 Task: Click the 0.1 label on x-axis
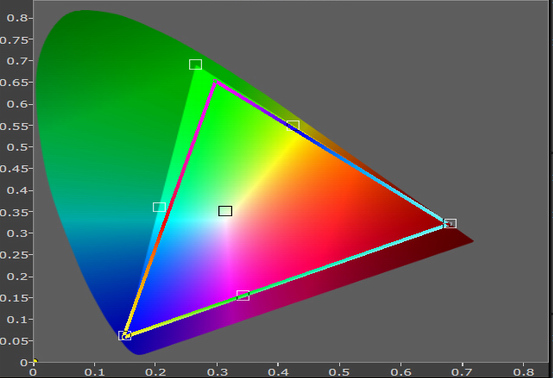point(94,372)
